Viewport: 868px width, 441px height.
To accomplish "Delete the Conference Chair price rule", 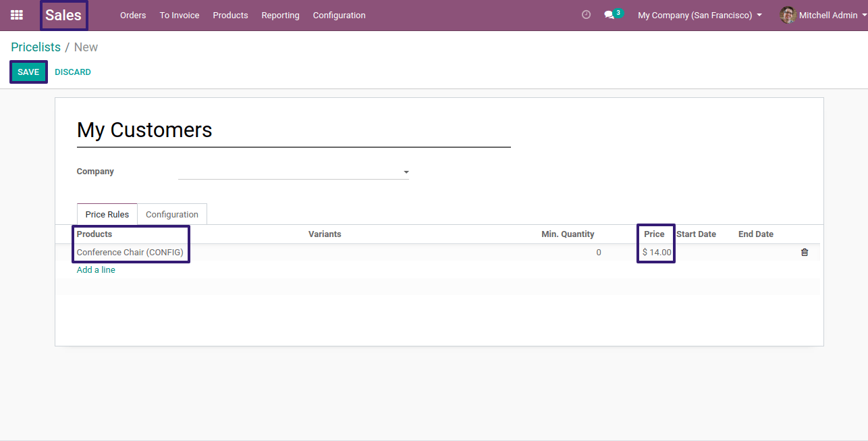I will click(x=805, y=253).
